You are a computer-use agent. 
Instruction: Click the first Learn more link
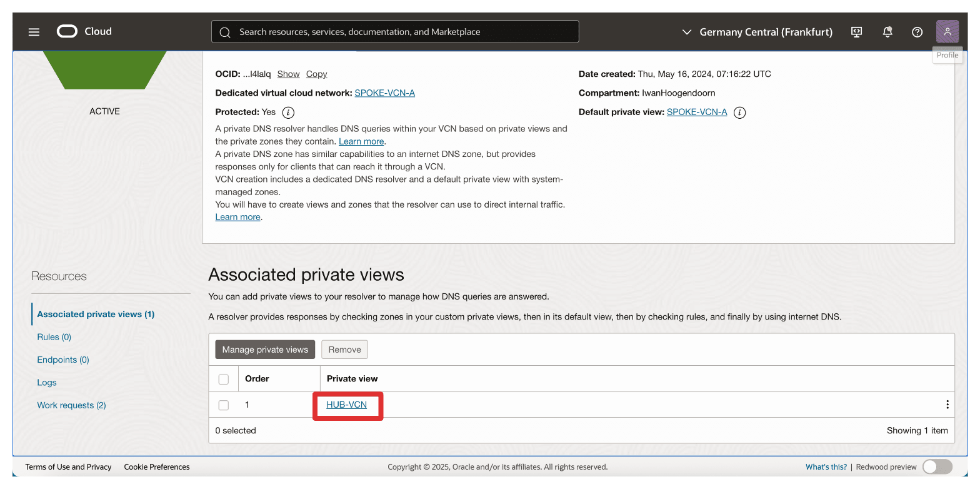click(x=361, y=141)
